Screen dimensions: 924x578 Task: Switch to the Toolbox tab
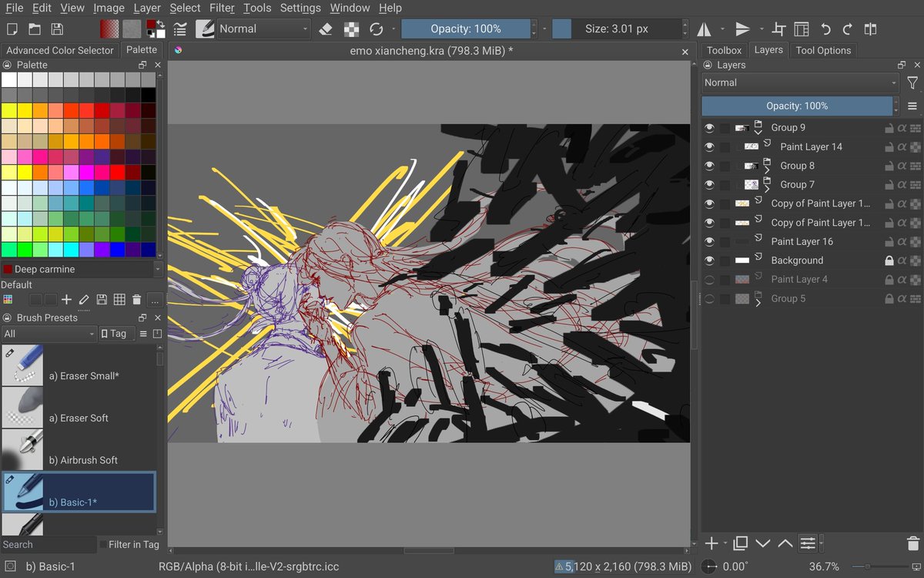coord(724,50)
